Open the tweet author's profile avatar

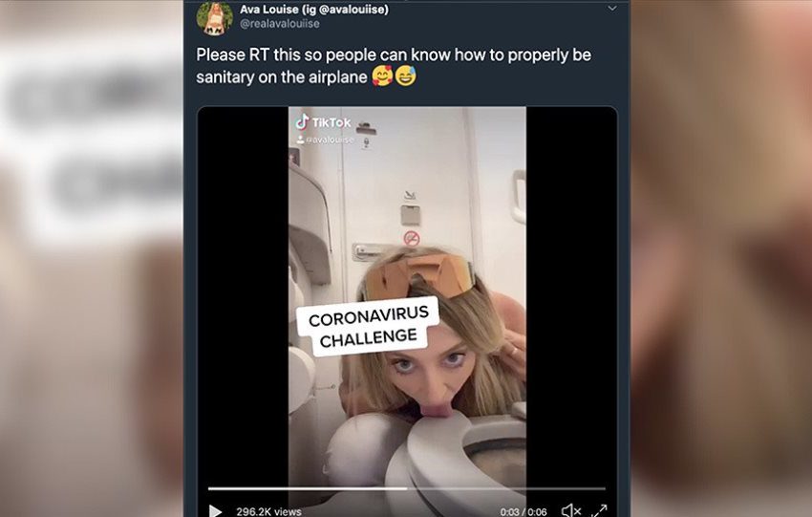(x=214, y=18)
